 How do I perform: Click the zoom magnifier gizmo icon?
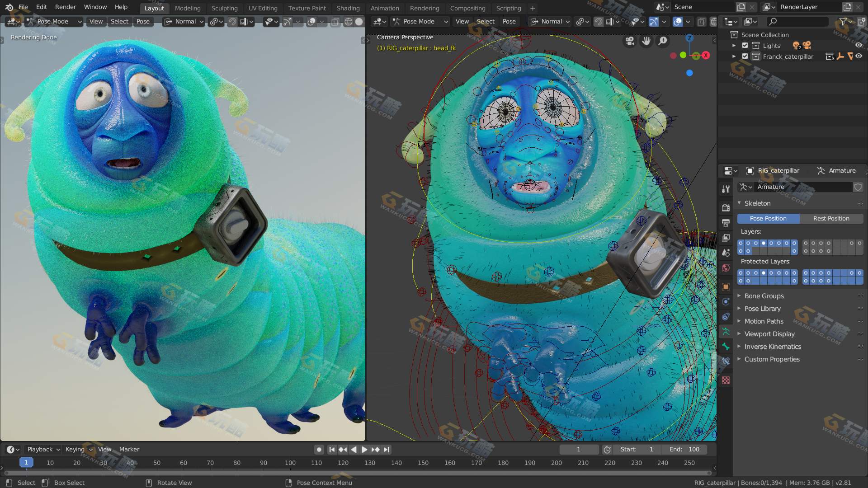663,42
